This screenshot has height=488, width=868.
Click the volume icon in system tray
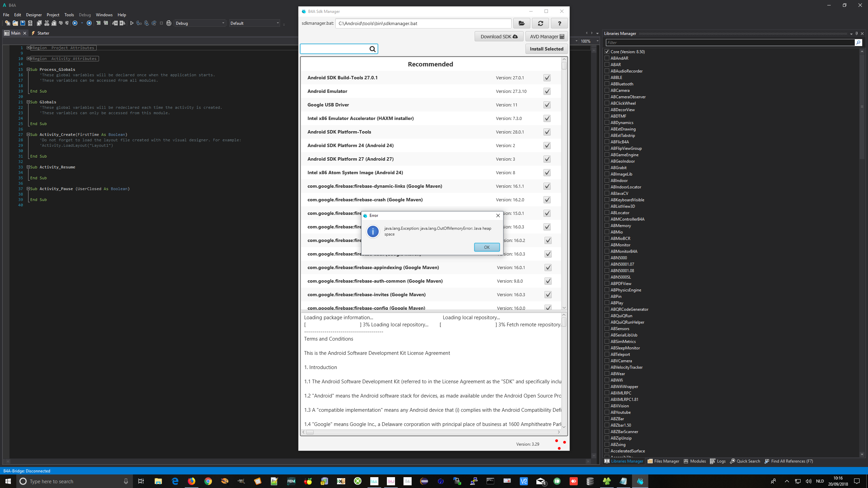click(x=809, y=481)
